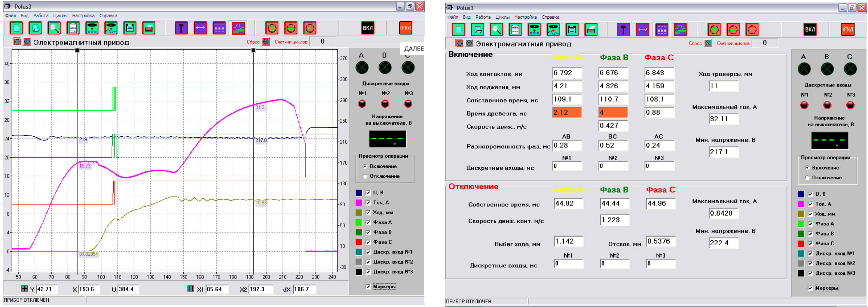Click red circle T-symbol icon in graph window
This screenshot has width=868, height=307.
[x=272, y=28]
